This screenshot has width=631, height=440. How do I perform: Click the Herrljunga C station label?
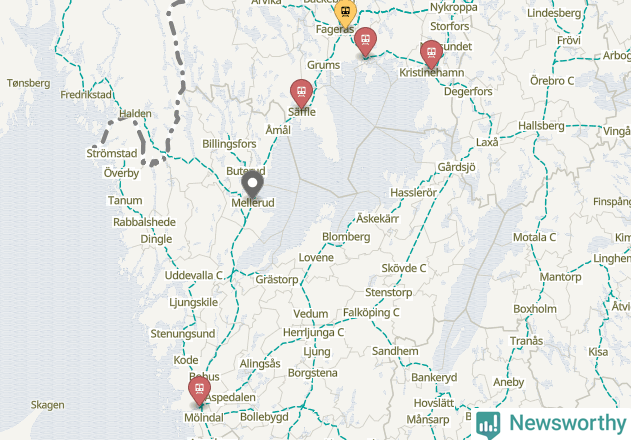pyautogui.click(x=313, y=333)
